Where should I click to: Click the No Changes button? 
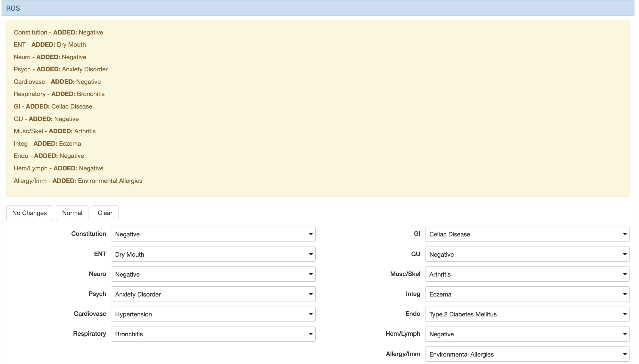[29, 213]
